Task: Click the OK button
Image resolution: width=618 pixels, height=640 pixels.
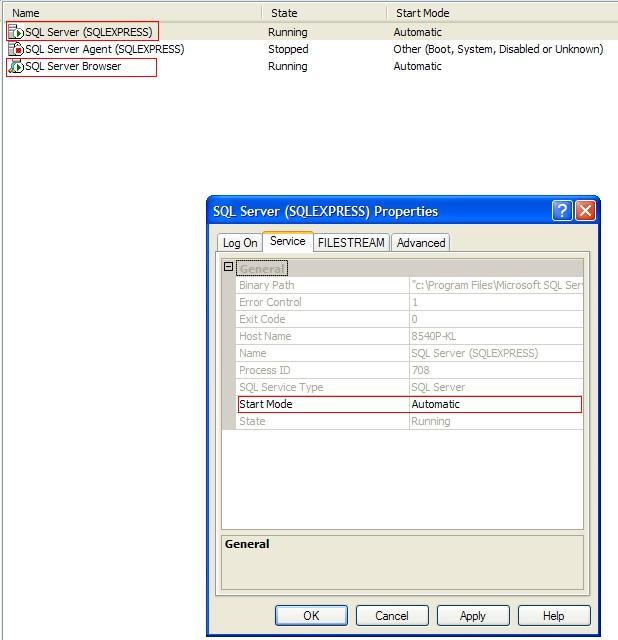Action: [311, 616]
